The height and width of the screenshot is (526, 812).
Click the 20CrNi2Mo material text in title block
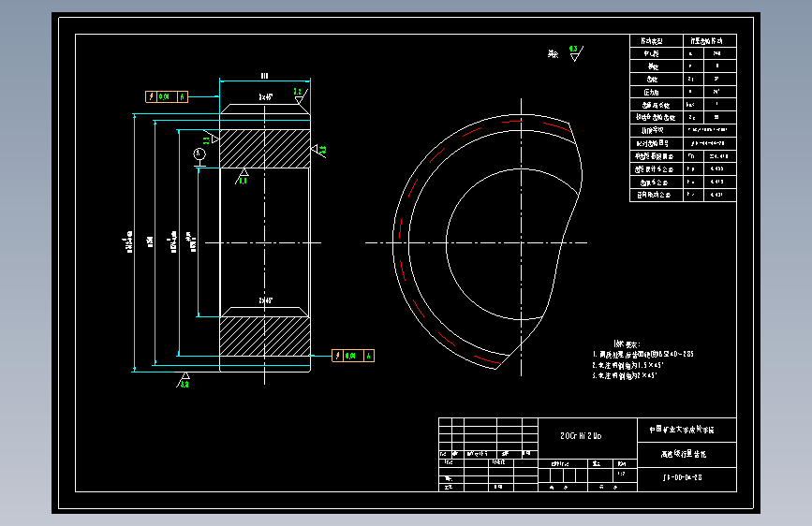[x=581, y=436]
